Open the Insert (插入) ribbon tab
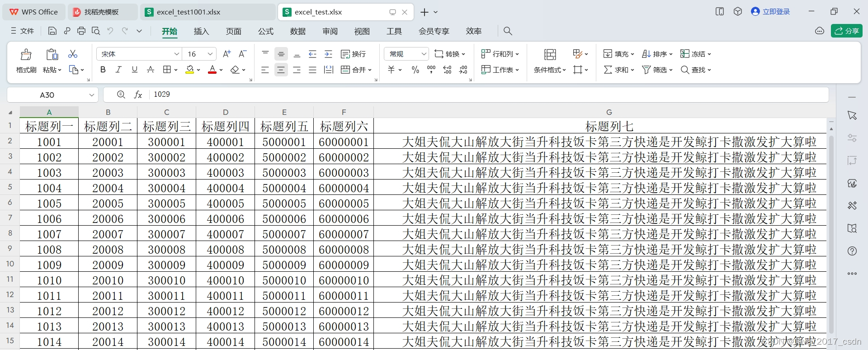This screenshot has width=868, height=350. click(x=201, y=31)
